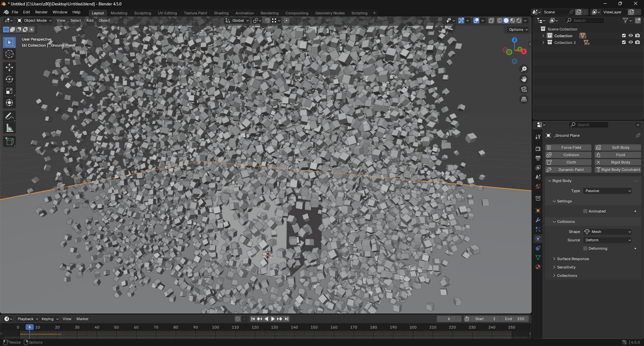Toggle camera view in viewport
644x346 pixels.
524,89
